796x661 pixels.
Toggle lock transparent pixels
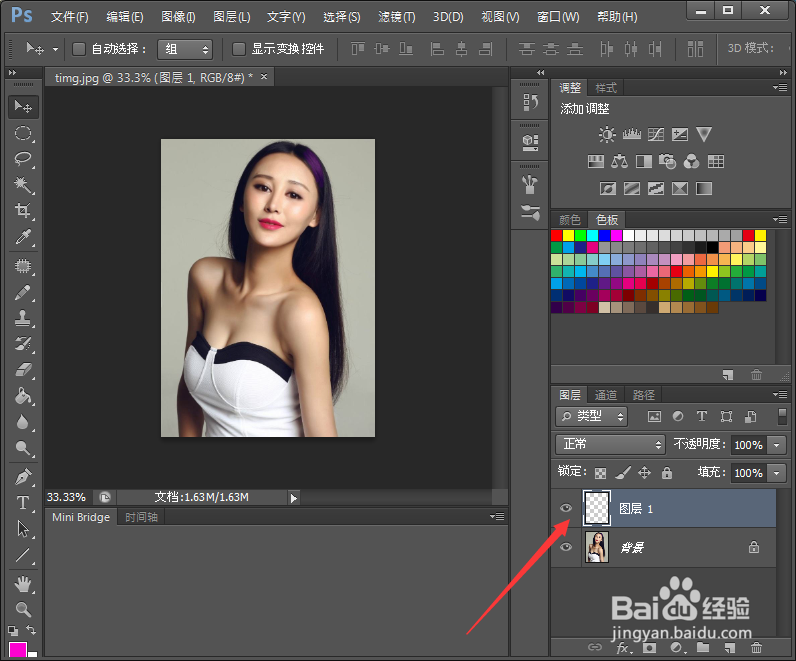click(600, 473)
